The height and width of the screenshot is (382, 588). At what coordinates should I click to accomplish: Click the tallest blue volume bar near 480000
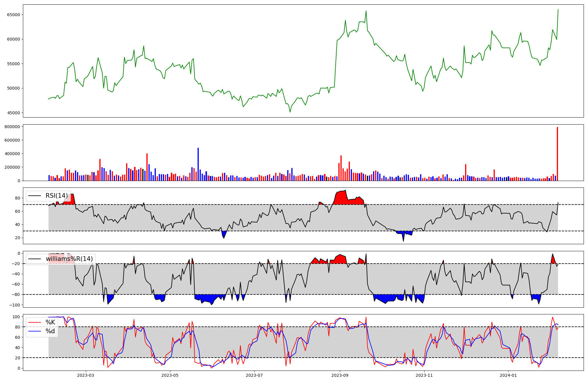[198, 165]
